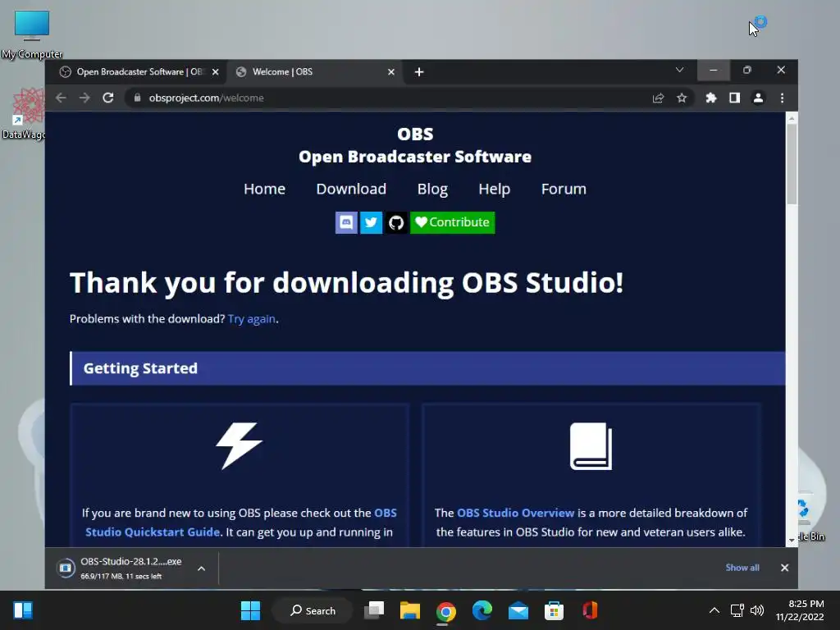Open the Help nav item
This screenshot has width=840, height=630.
494,189
